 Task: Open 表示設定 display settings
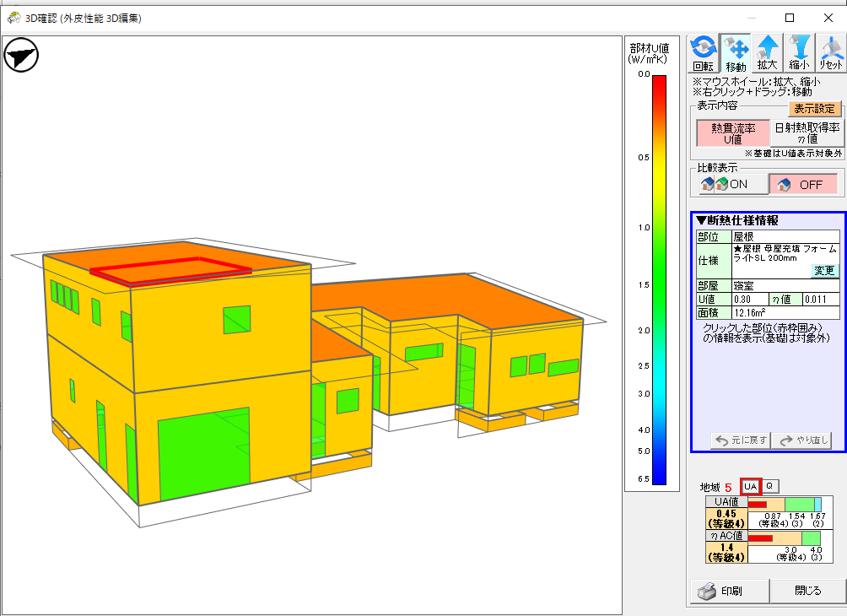pos(815,108)
